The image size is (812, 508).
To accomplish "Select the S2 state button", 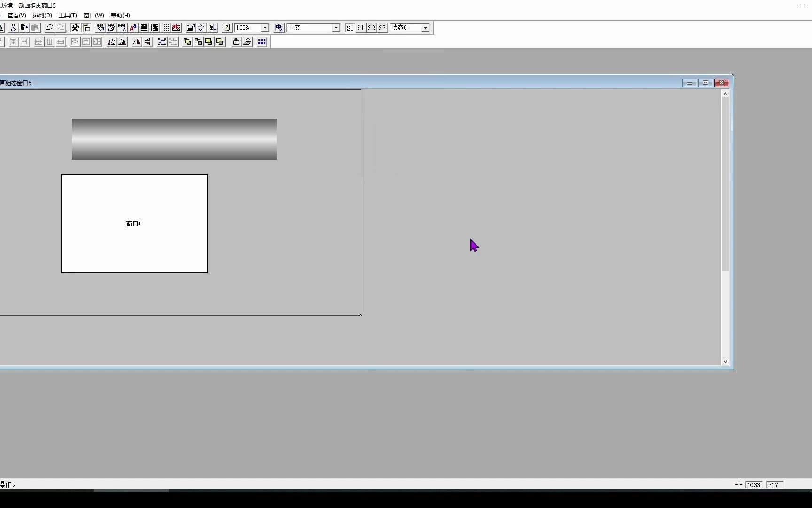I will click(371, 28).
